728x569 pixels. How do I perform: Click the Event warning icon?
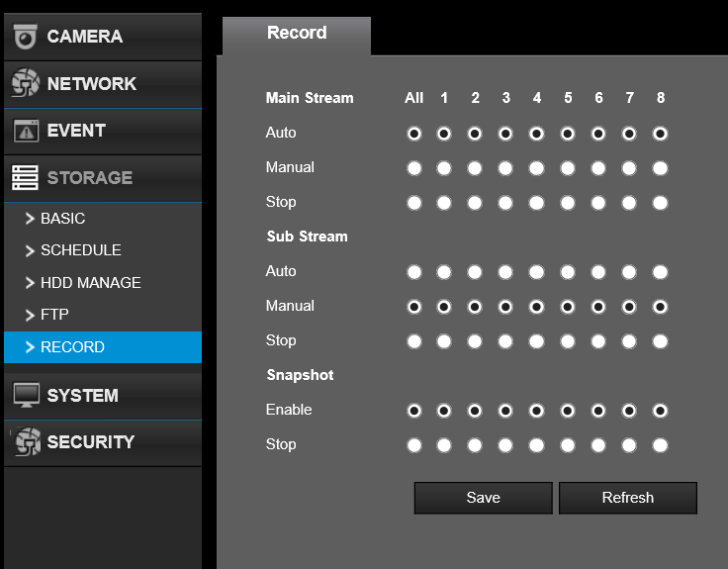tap(26, 131)
